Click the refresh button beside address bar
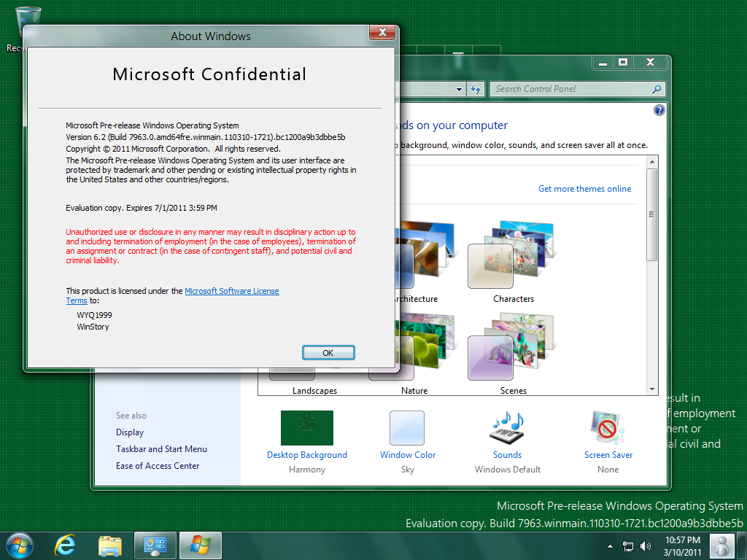 [476, 89]
